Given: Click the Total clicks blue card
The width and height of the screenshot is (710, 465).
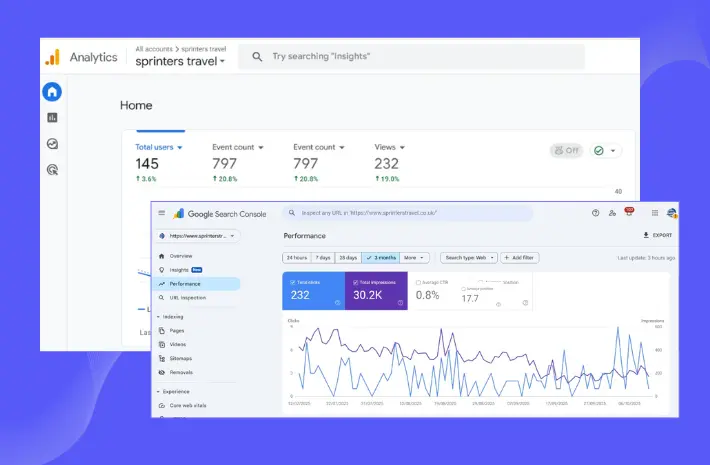Looking at the screenshot, I should point(313,291).
